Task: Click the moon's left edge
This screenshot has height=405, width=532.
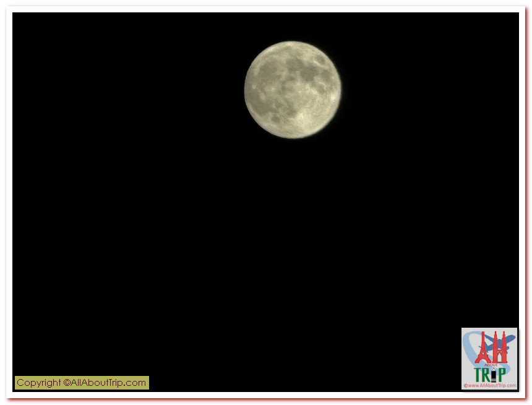Action: tap(246, 90)
